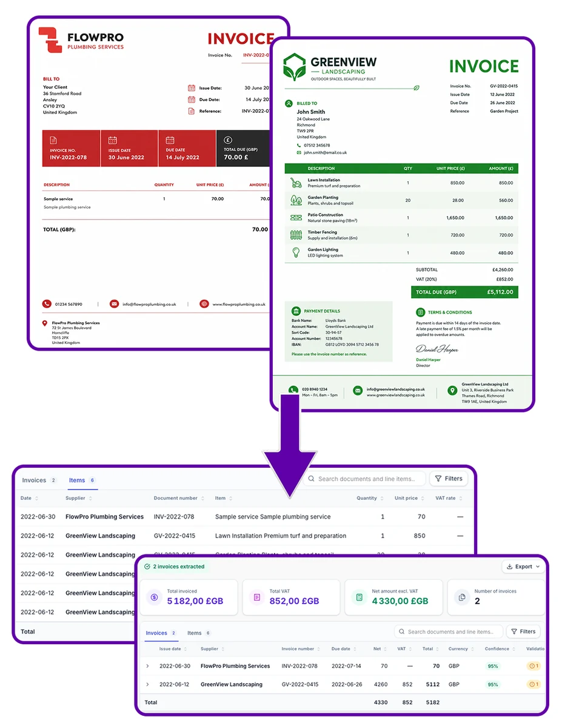
Task: Click the pound-sign icon in Total Due box
Action: 228,140
